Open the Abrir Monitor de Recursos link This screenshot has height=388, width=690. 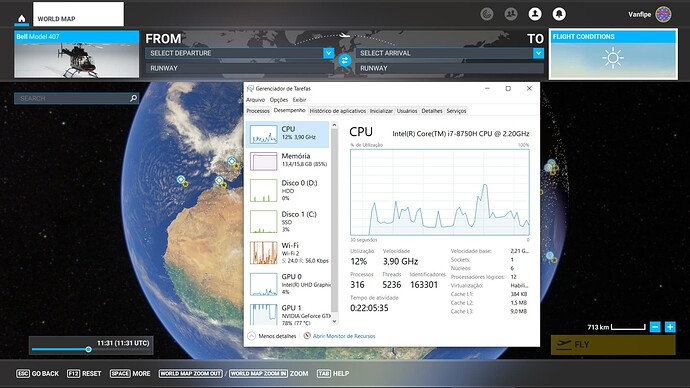tap(344, 336)
